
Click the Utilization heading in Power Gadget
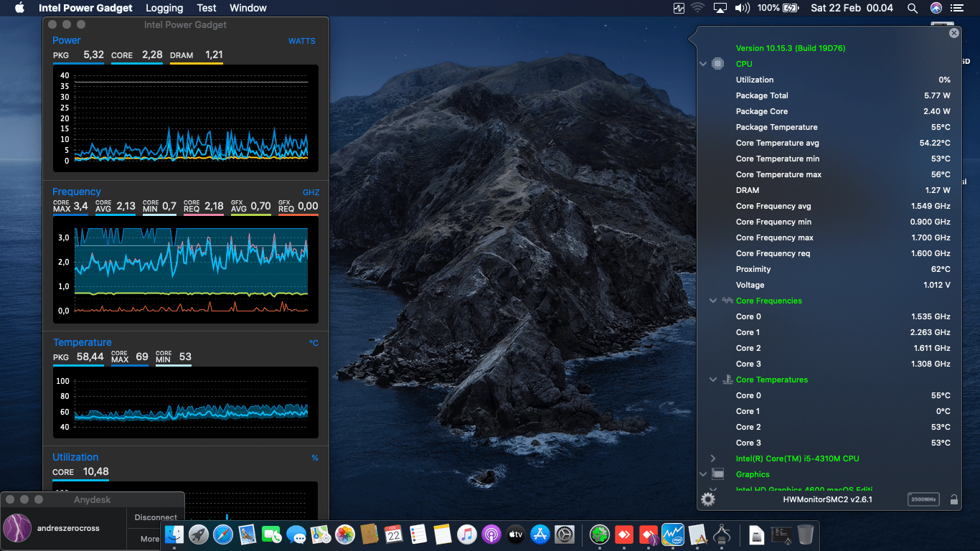75,457
